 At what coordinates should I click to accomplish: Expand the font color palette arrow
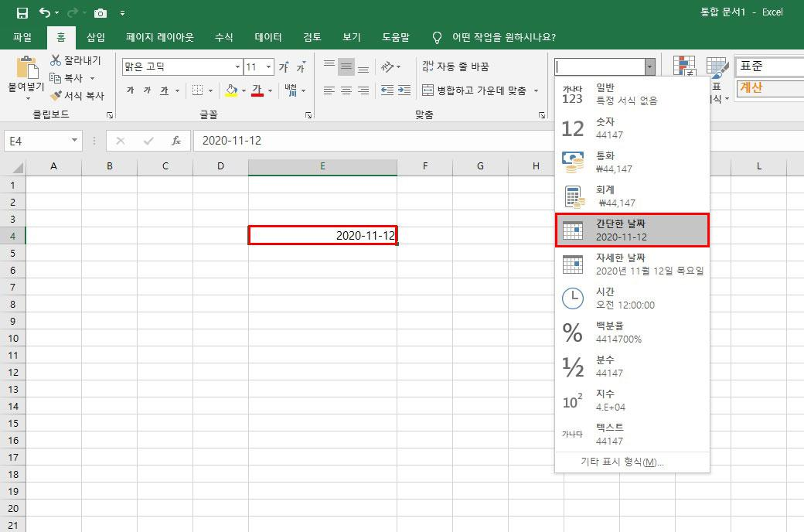271,90
